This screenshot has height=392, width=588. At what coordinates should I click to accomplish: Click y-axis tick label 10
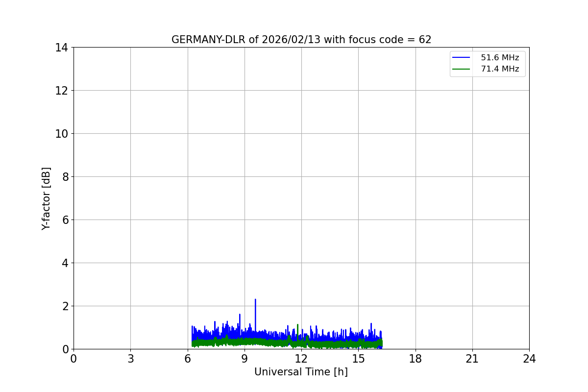62,134
